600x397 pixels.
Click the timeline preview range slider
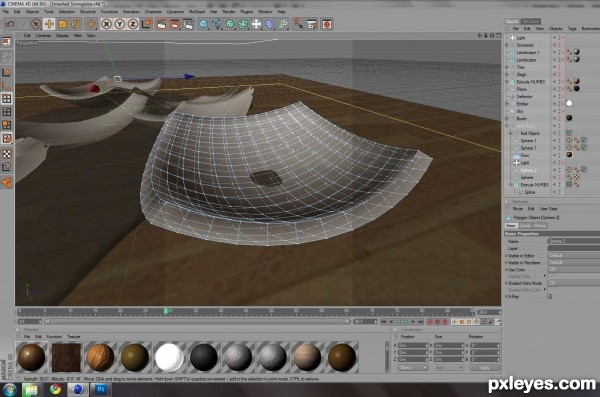(197, 322)
